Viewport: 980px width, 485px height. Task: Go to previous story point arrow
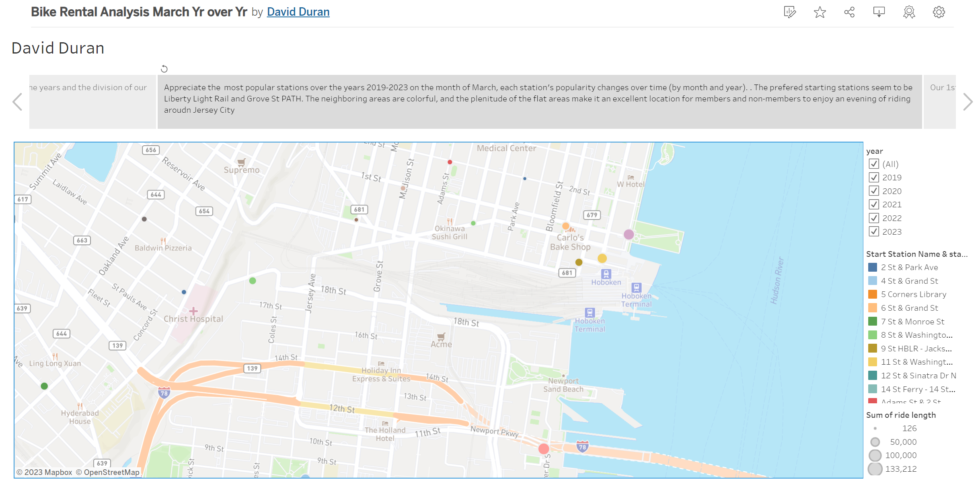tap(17, 102)
